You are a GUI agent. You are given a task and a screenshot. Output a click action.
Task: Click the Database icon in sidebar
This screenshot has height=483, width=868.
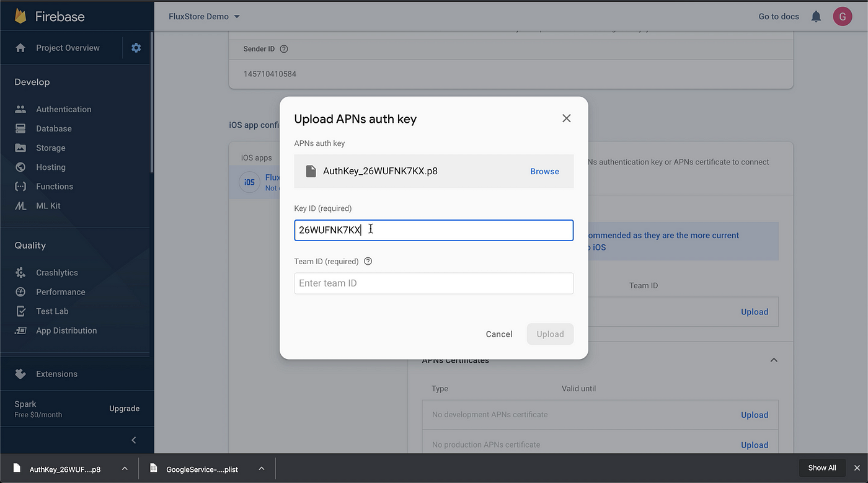click(20, 128)
